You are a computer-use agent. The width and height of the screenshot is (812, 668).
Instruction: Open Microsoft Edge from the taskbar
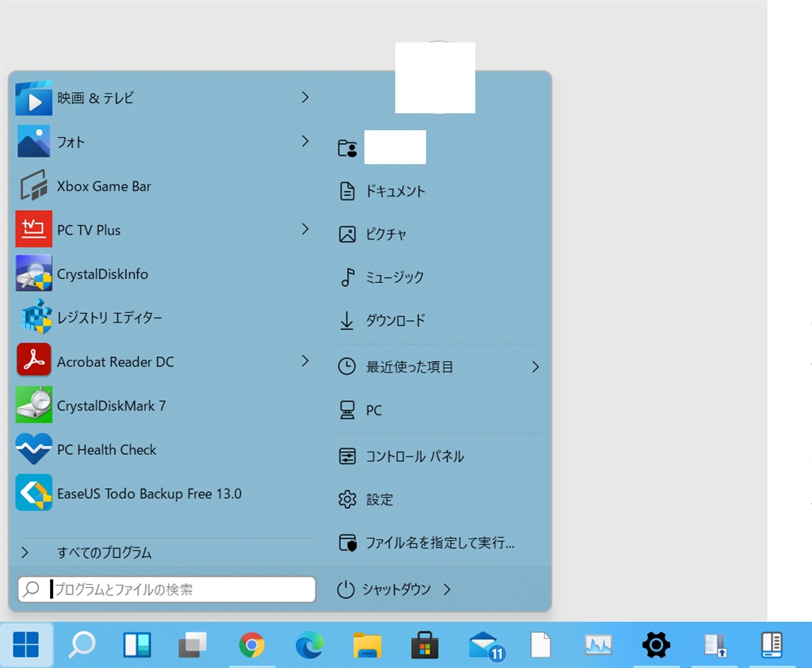pos(309,645)
